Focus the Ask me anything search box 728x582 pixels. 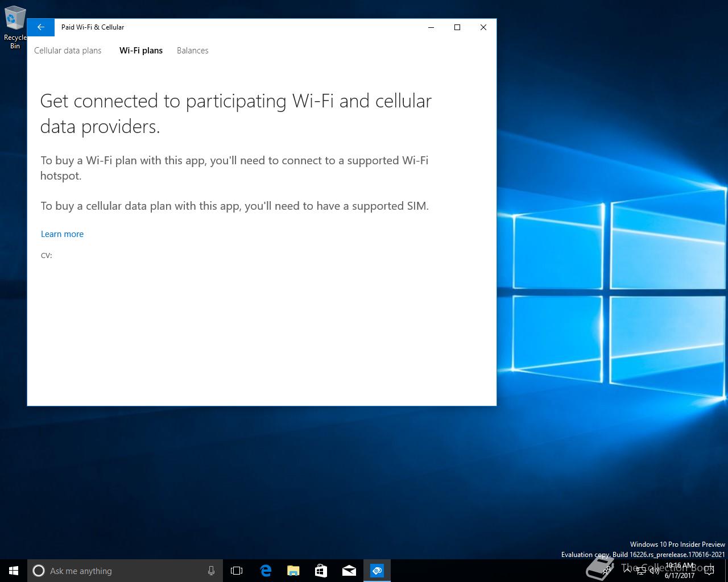tap(125, 571)
